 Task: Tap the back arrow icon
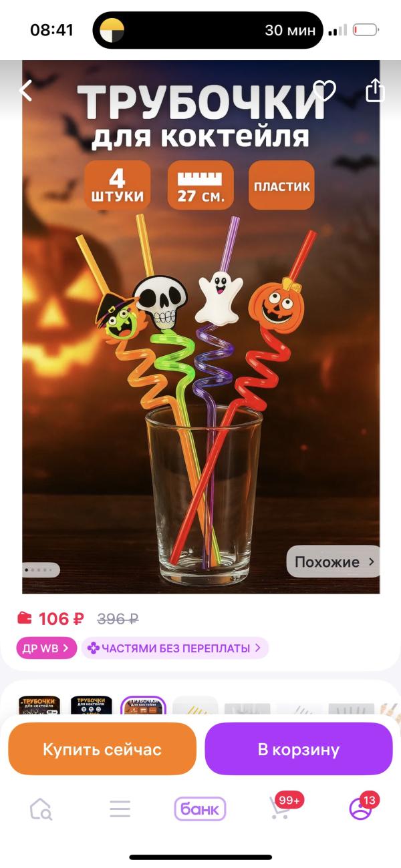(x=26, y=90)
